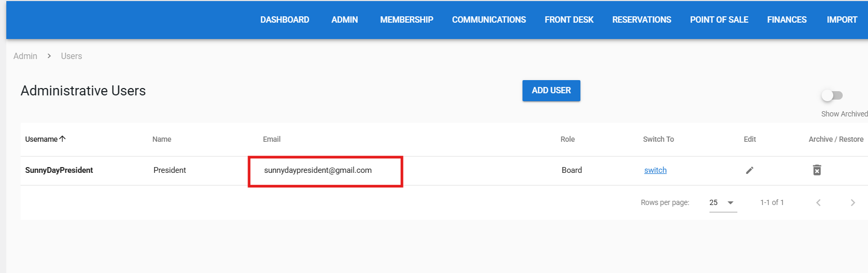This screenshot has width=868, height=273.
Task: Toggle the Show Archived switch
Action: 832,95
